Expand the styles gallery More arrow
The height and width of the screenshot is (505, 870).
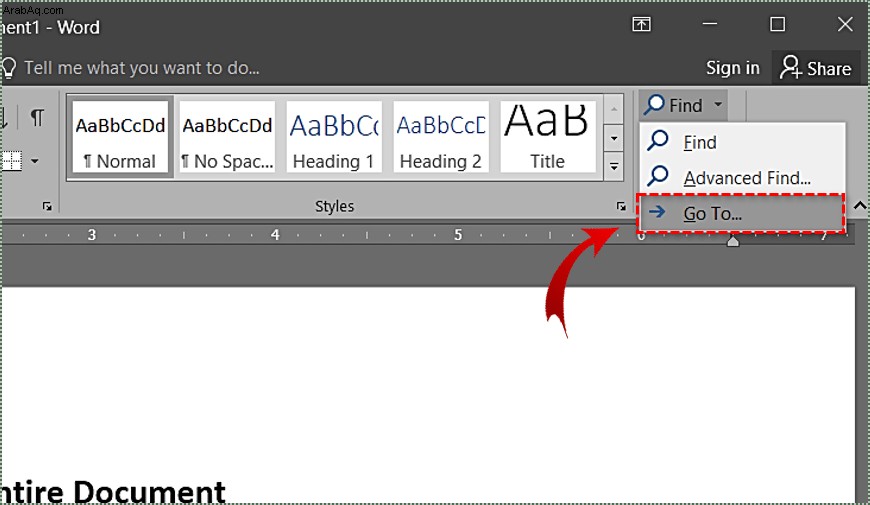pos(614,166)
